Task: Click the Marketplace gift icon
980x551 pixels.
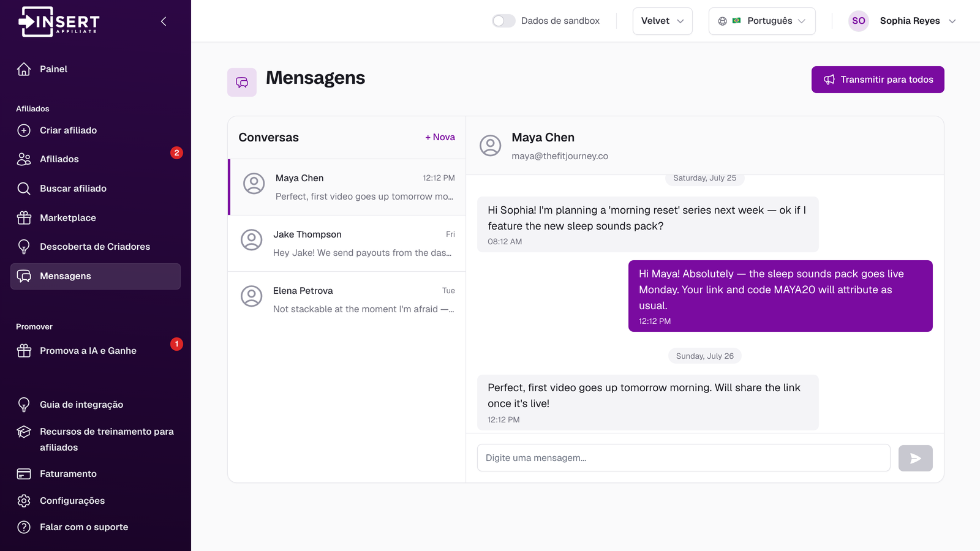Action: click(x=24, y=218)
